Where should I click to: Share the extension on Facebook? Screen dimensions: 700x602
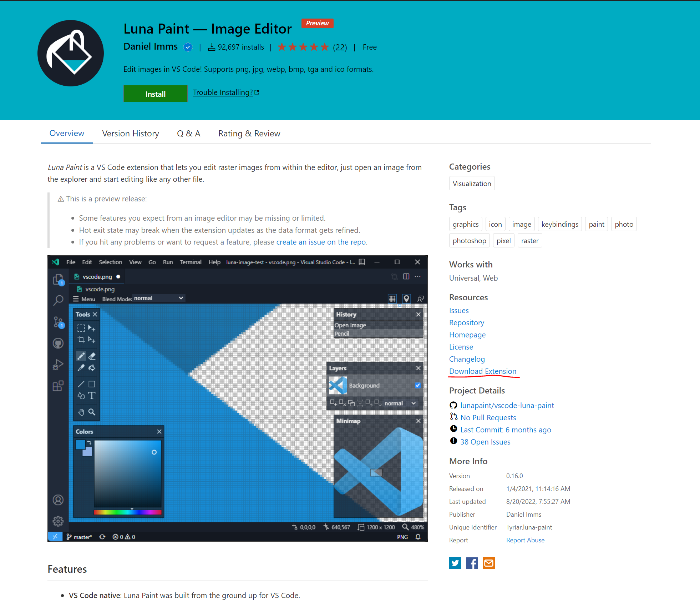click(x=472, y=563)
